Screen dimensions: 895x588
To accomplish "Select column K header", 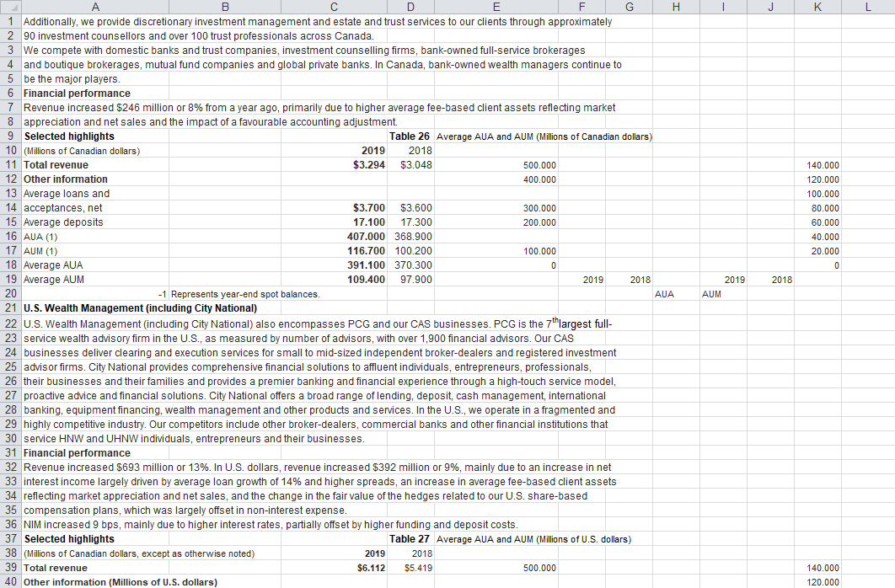I will pyautogui.click(x=817, y=8).
